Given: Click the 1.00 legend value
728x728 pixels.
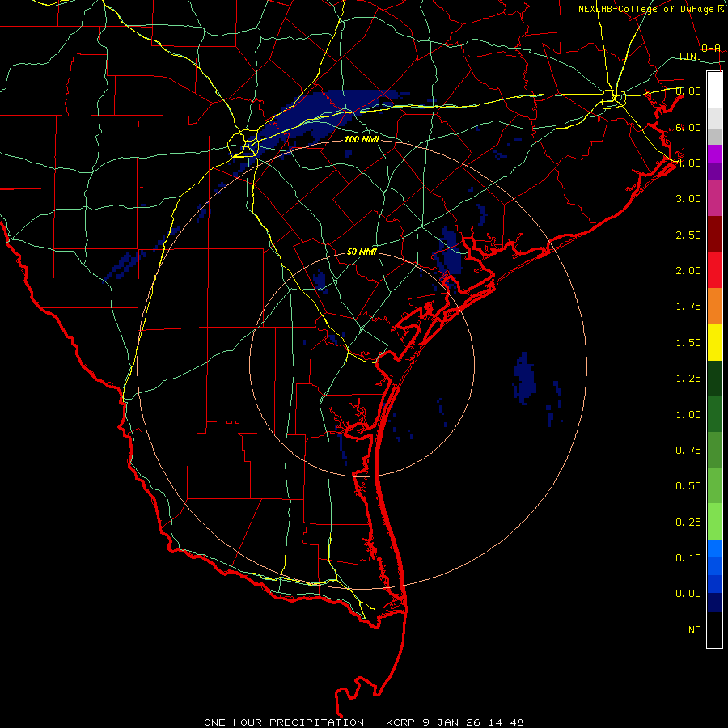Looking at the screenshot, I should click(688, 415).
